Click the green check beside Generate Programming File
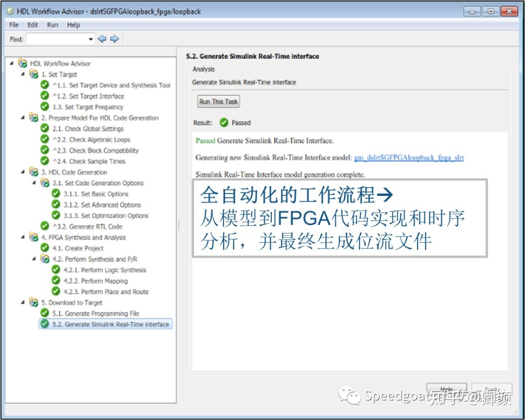Viewport: 525px width, 420px height. click(44, 314)
